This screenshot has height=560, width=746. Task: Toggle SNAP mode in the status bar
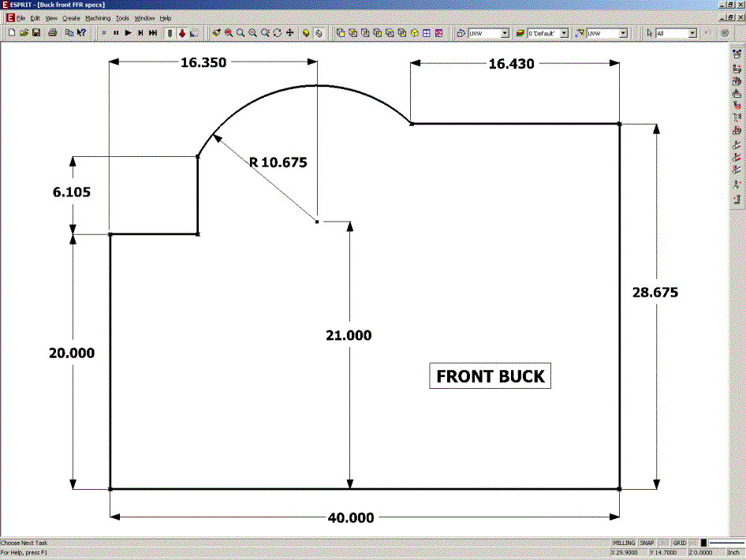647,543
